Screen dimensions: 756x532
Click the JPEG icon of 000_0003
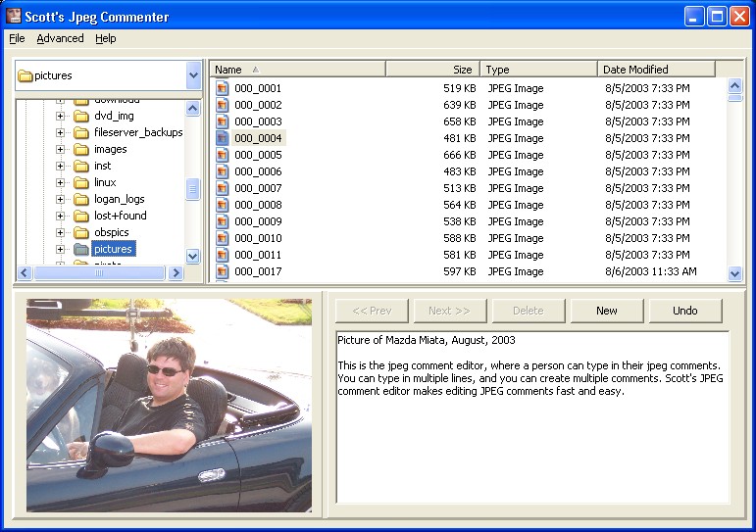(222, 121)
